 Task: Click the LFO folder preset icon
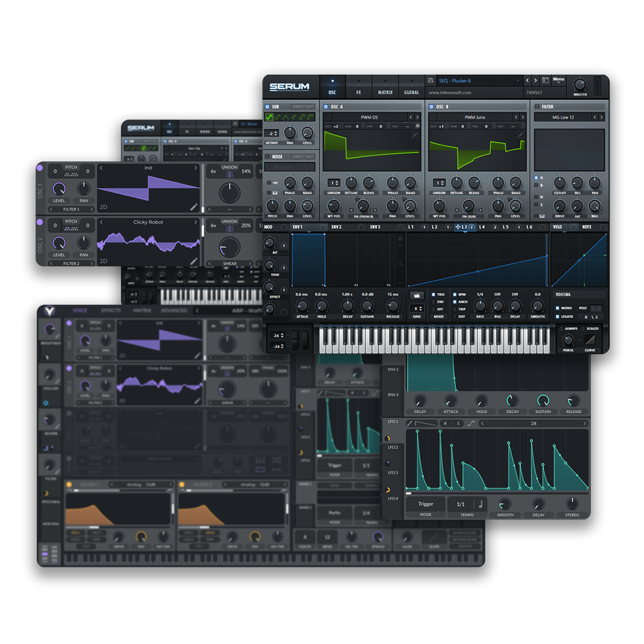click(417, 296)
